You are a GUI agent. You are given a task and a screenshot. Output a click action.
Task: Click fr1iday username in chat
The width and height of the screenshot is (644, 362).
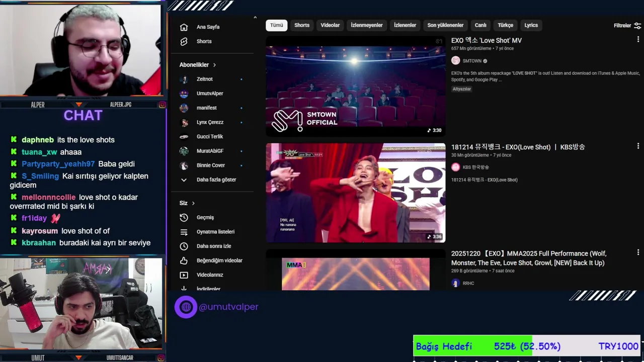(34, 218)
